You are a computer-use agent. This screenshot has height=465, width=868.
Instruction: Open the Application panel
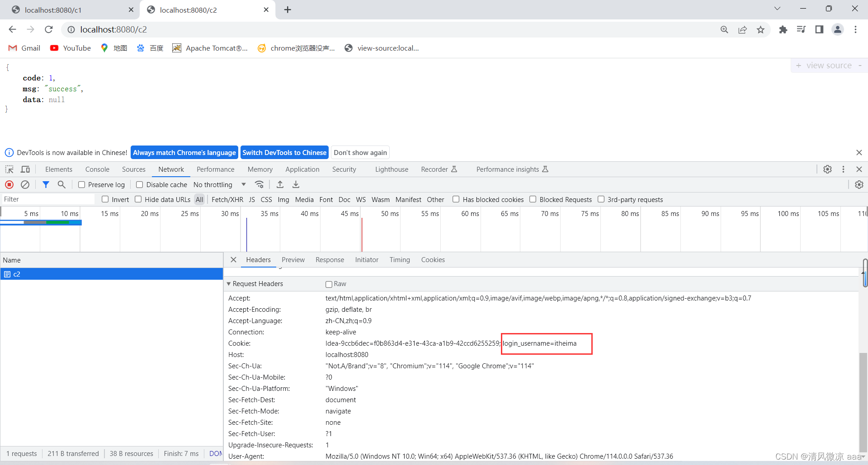[x=302, y=169]
